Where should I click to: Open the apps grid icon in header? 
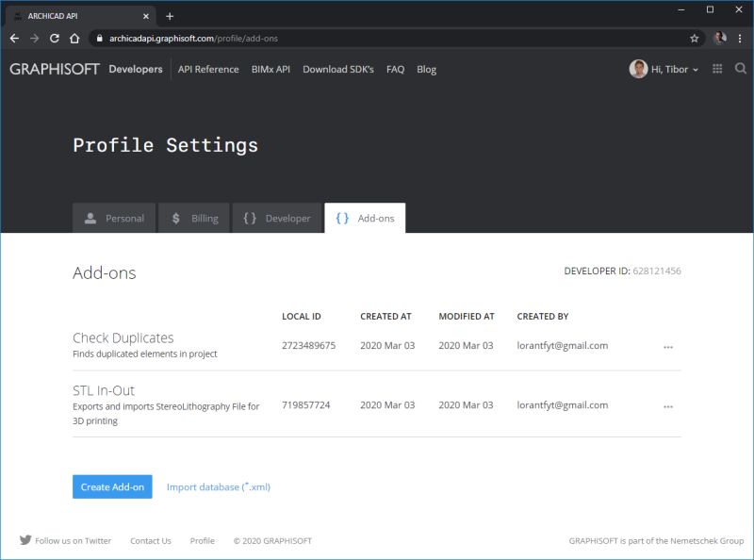pos(717,69)
